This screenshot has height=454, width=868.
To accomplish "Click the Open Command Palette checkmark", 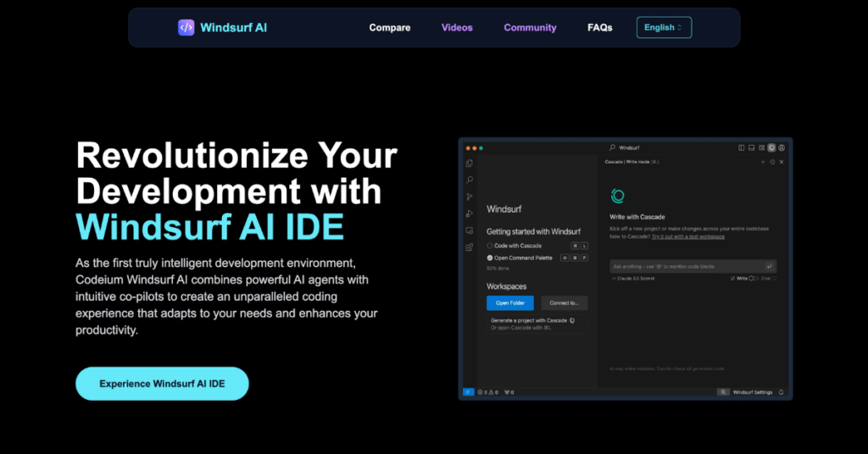I will click(490, 257).
